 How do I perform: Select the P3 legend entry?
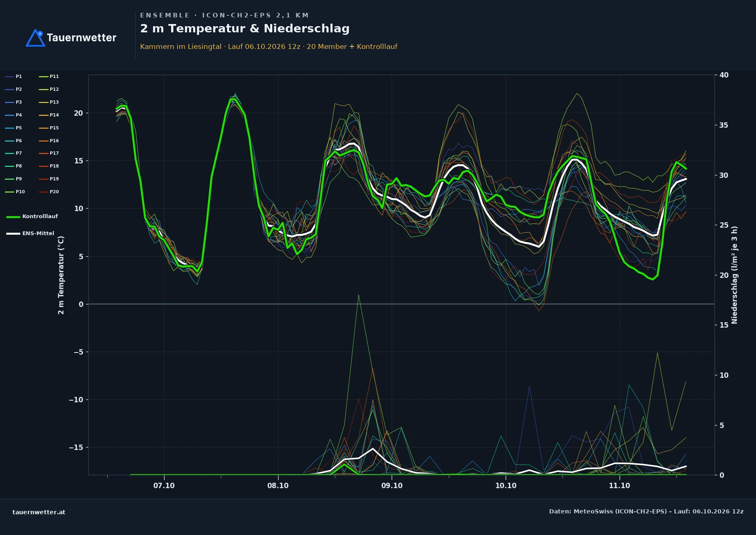pyautogui.click(x=14, y=102)
